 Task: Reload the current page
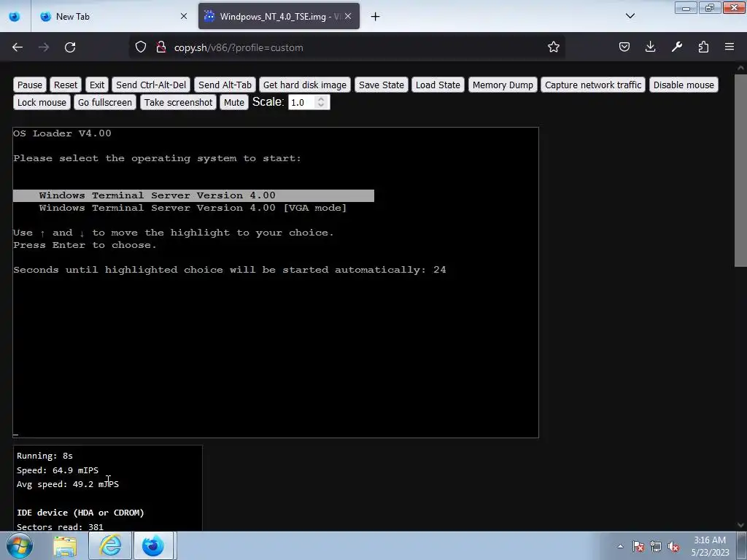[70, 47]
